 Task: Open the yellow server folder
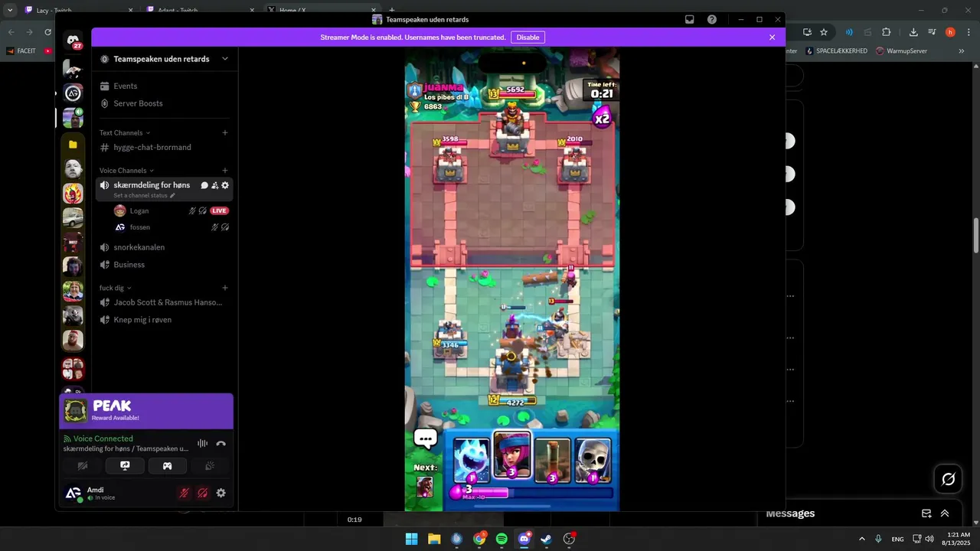73,144
